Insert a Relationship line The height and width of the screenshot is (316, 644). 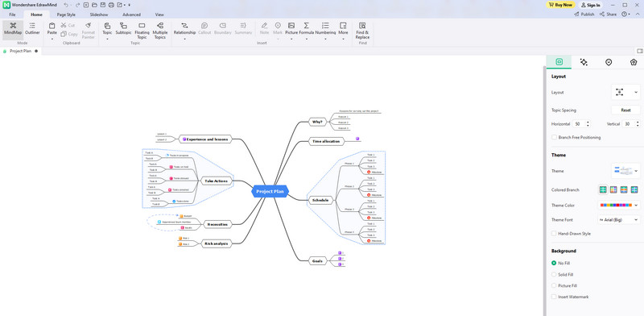[x=184, y=31]
